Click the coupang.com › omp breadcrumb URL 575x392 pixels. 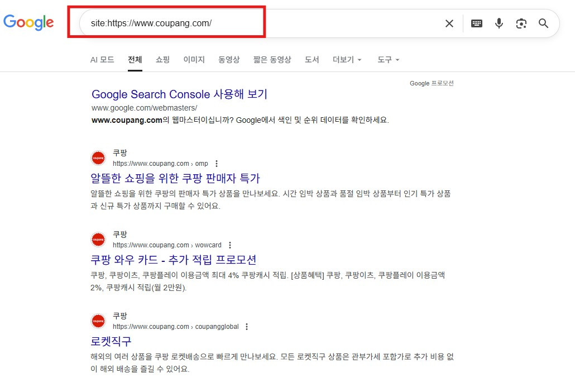[160, 164]
